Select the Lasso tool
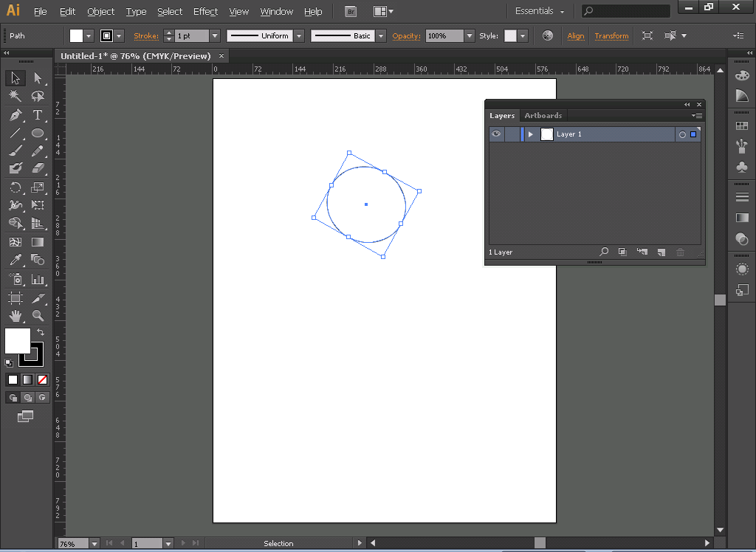The height and width of the screenshot is (552, 756). [x=38, y=97]
